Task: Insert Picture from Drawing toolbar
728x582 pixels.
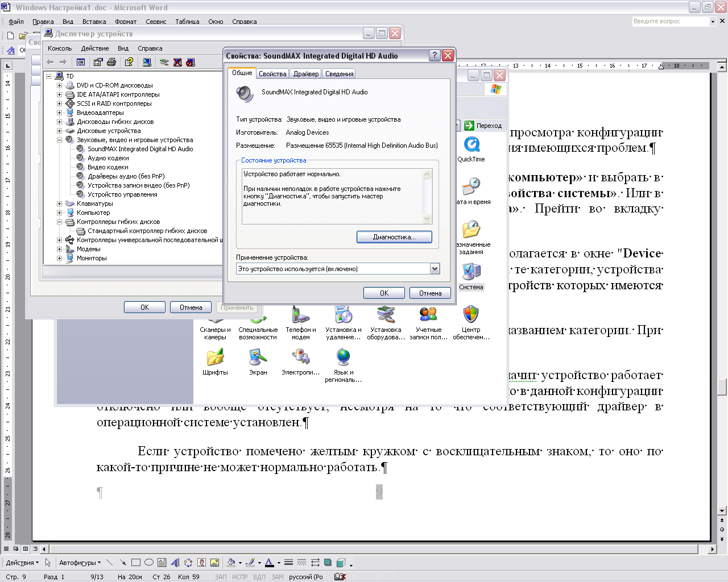Action: pyautogui.click(x=214, y=563)
